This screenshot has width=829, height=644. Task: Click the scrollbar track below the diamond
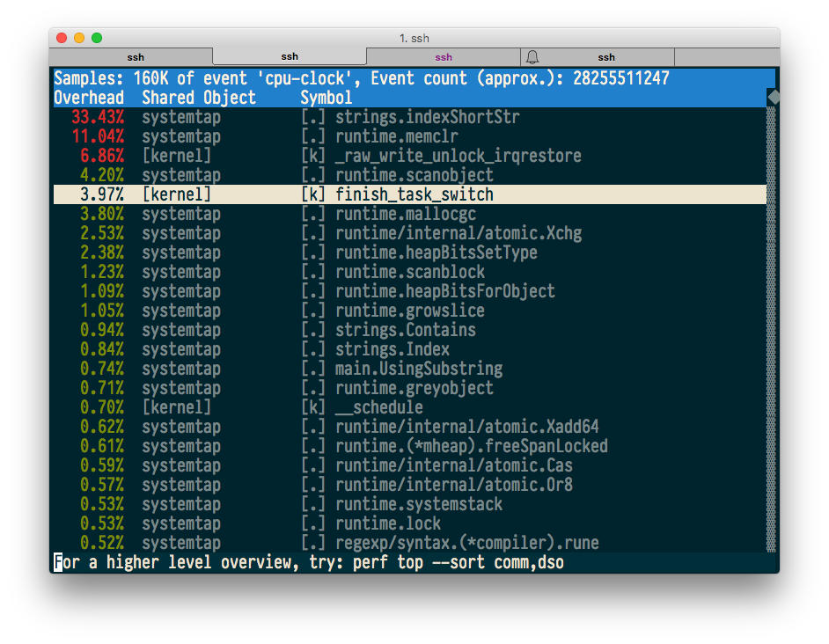(772, 328)
